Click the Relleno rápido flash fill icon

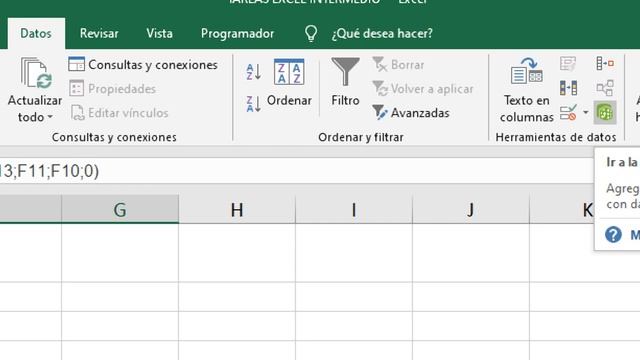coord(568,64)
